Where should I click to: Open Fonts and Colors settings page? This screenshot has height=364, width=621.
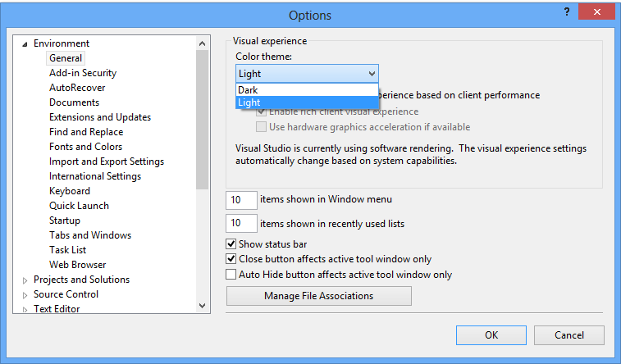point(85,147)
